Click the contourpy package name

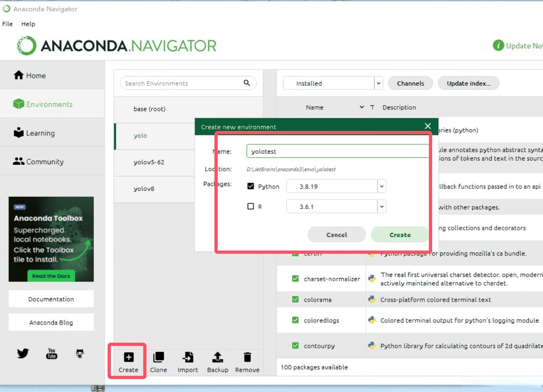tap(319, 346)
